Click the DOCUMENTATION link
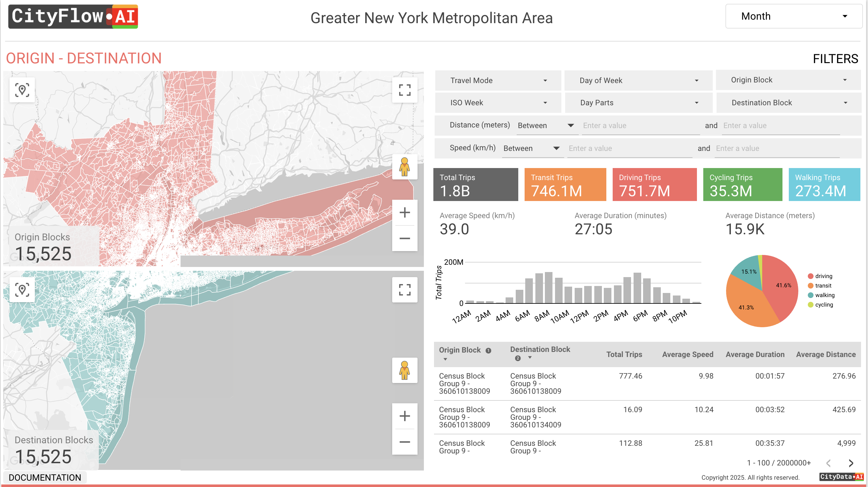This screenshot has height=487, width=868. 45,477
